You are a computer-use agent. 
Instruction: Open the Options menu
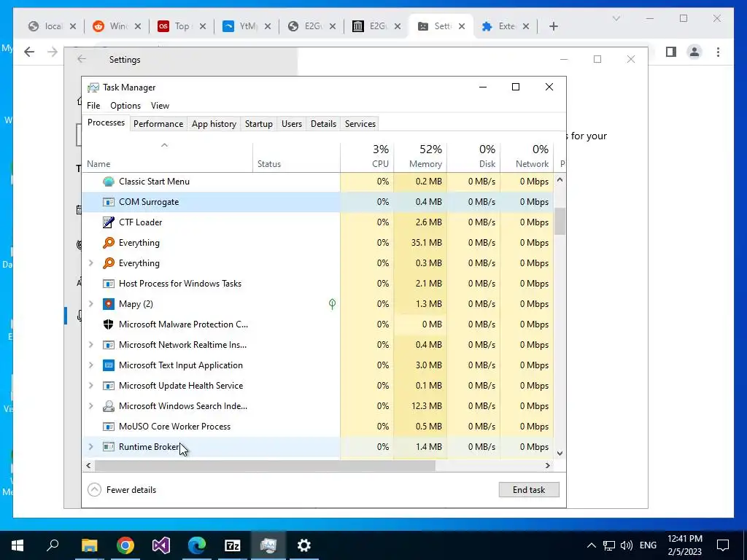pyautogui.click(x=125, y=106)
